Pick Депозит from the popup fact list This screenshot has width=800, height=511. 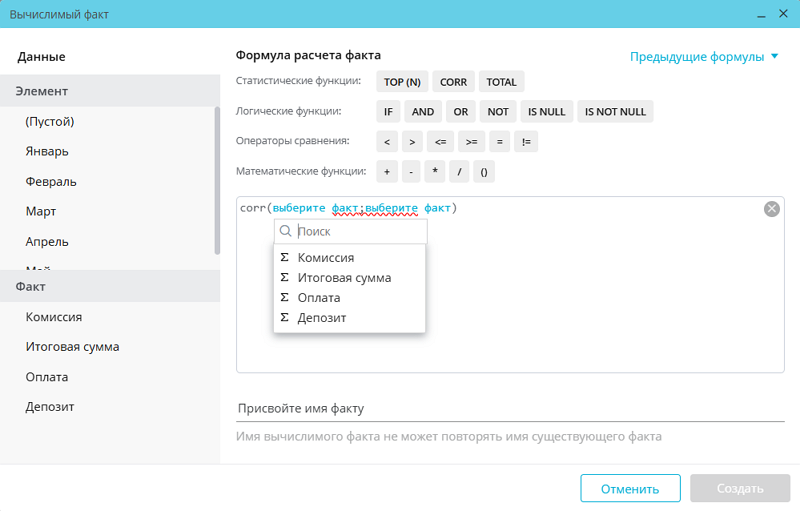click(x=321, y=318)
